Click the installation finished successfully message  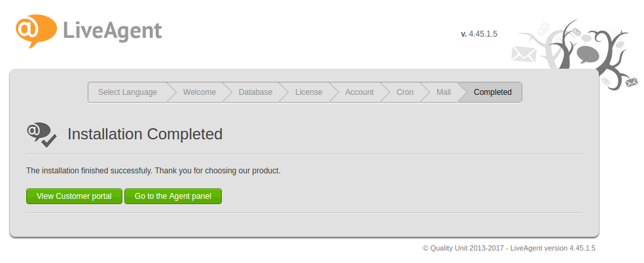point(153,171)
